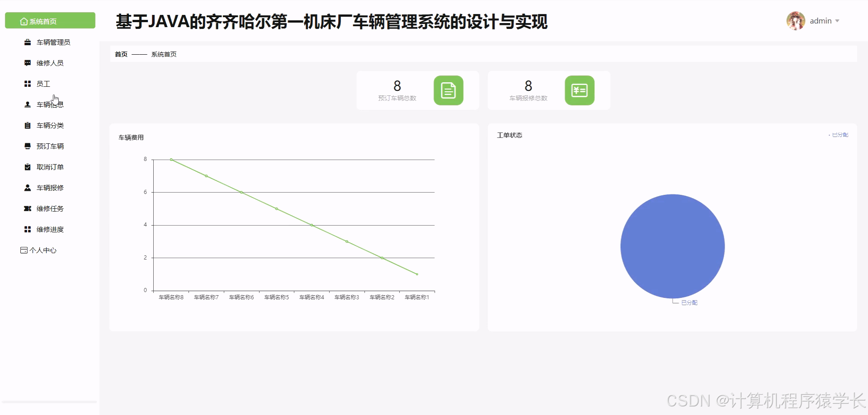Click the admin avatar picture

pos(795,21)
